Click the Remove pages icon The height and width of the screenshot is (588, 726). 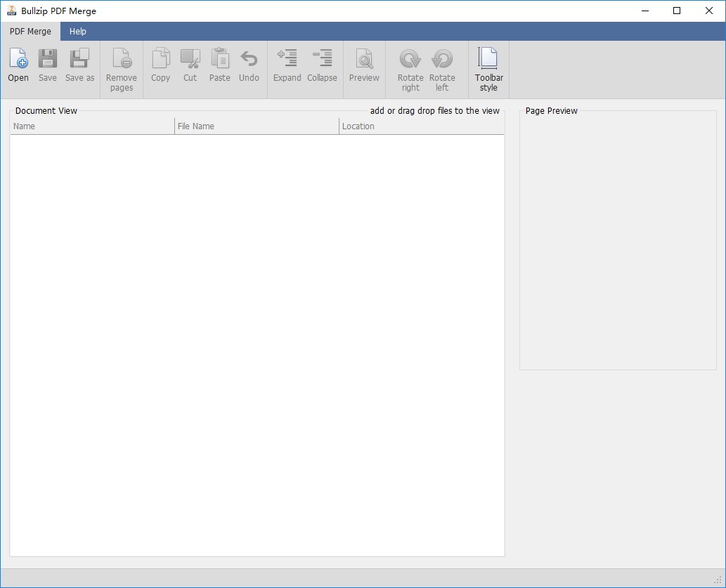[x=122, y=59]
